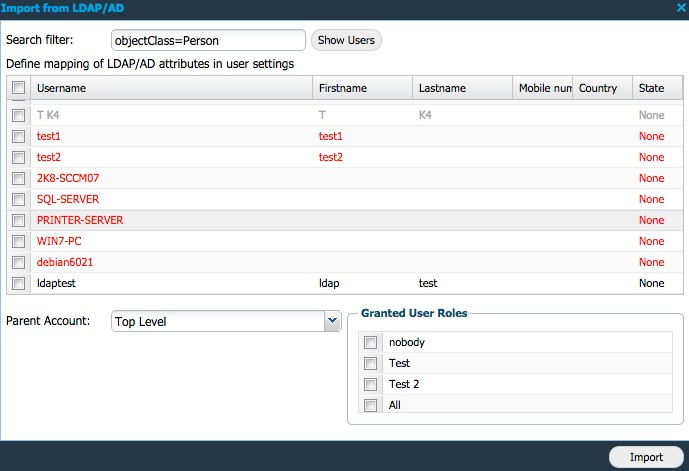Screen dimensions: 689x471
Task: Tick the All role checkbox
Action: [370, 405]
